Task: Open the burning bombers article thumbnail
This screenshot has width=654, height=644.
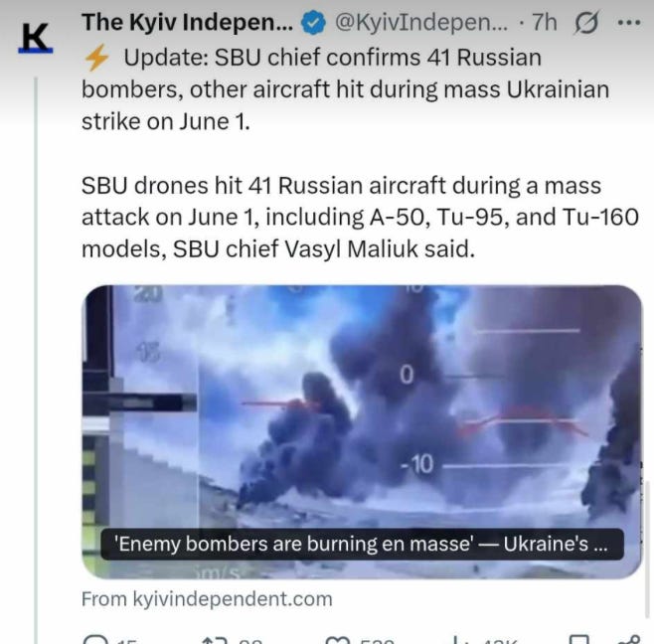Action: click(362, 431)
